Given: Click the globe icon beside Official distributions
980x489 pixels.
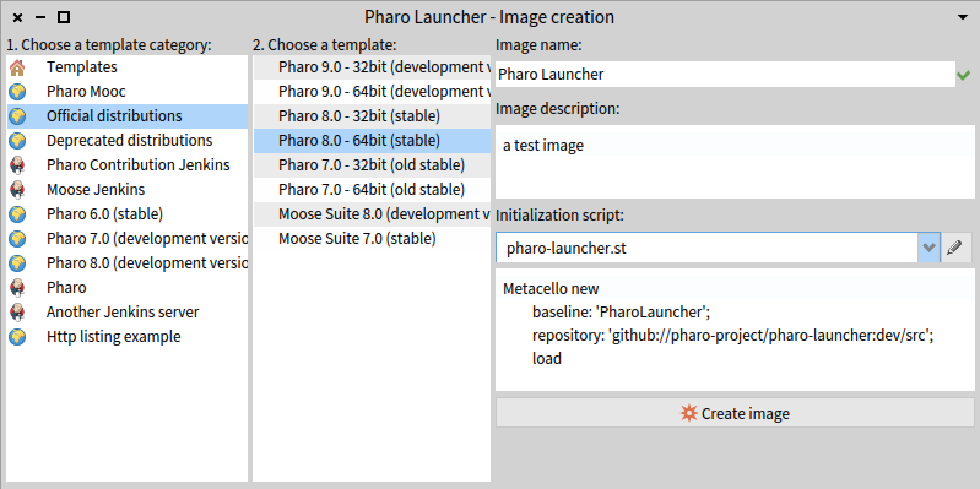Looking at the screenshot, I should point(17,116).
